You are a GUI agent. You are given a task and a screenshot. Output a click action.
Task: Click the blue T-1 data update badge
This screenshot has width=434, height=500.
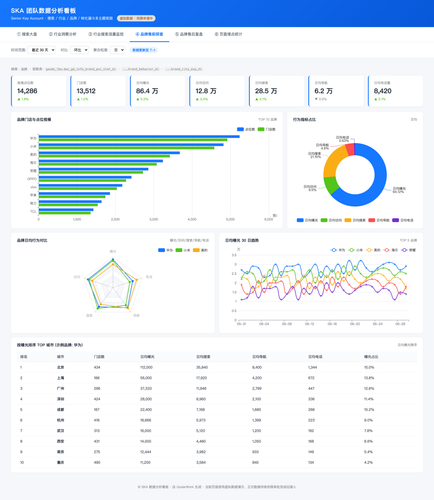pos(144,50)
